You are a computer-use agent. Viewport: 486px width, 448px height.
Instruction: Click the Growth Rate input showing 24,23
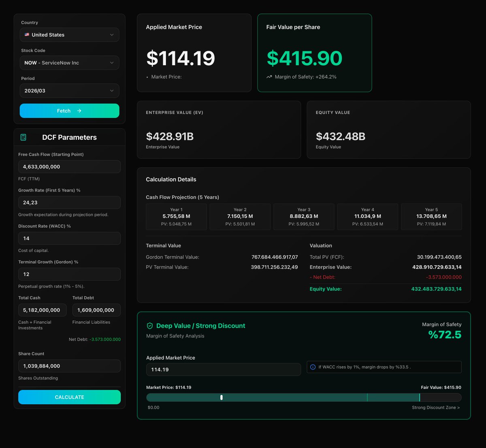point(70,203)
